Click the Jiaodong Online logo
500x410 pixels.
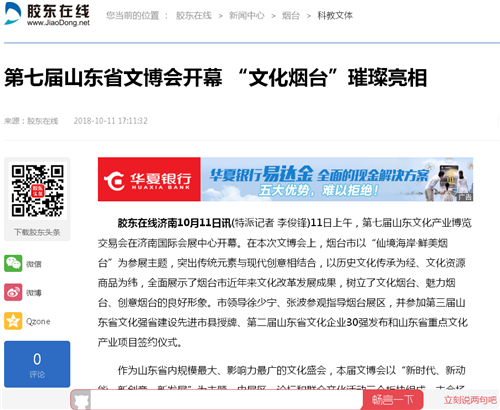point(47,14)
